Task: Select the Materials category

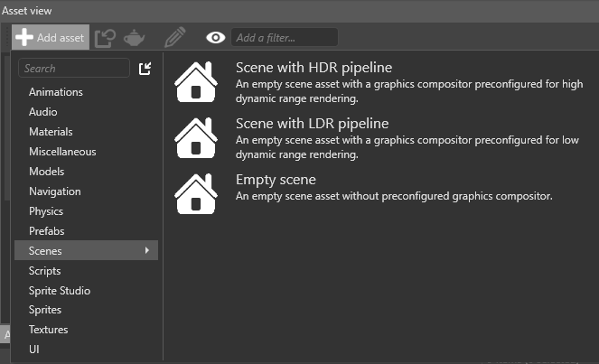Action: point(51,132)
